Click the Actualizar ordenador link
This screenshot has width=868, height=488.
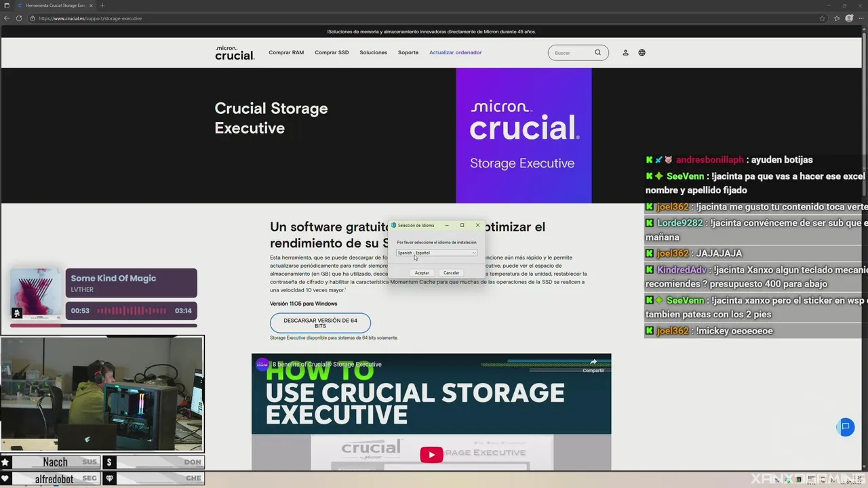(456, 52)
